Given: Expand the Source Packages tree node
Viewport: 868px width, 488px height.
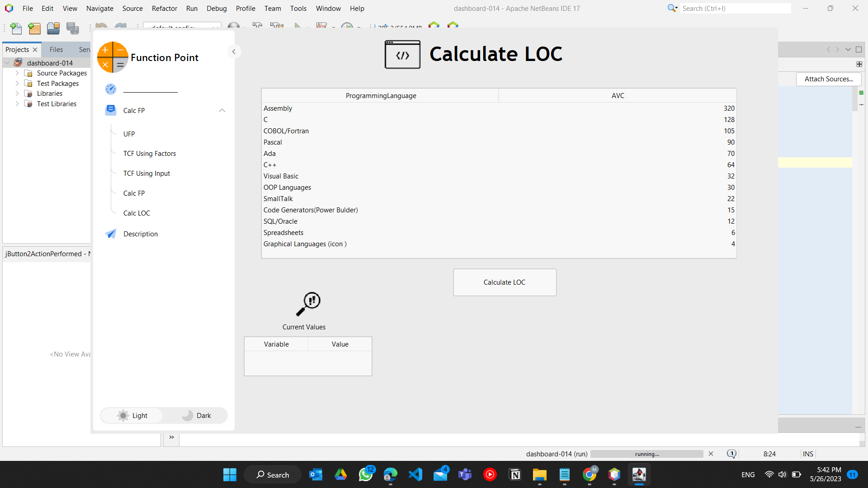Looking at the screenshot, I should pos(17,73).
